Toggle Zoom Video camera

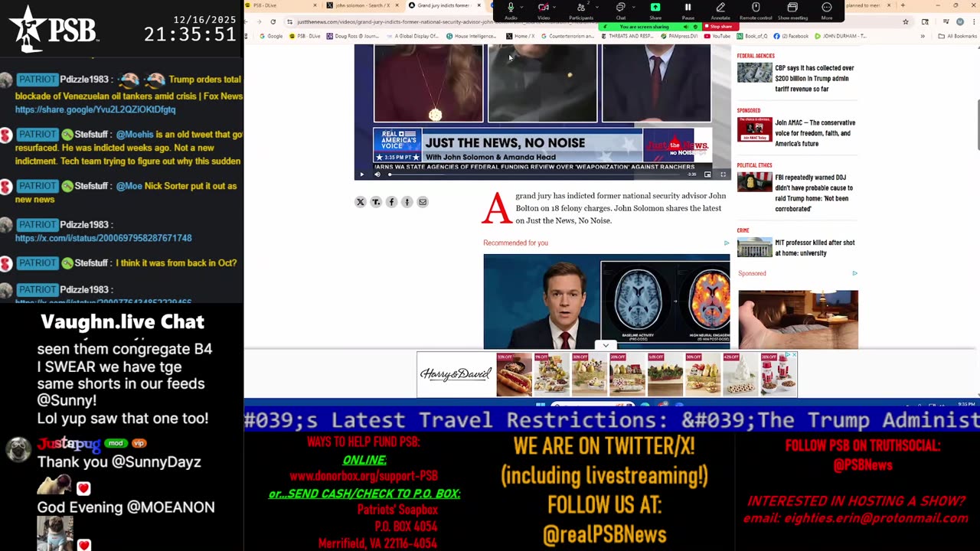click(x=544, y=10)
